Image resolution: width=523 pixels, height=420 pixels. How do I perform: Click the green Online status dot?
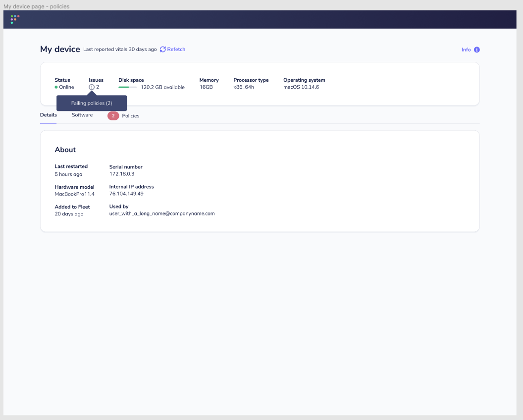pyautogui.click(x=56, y=87)
